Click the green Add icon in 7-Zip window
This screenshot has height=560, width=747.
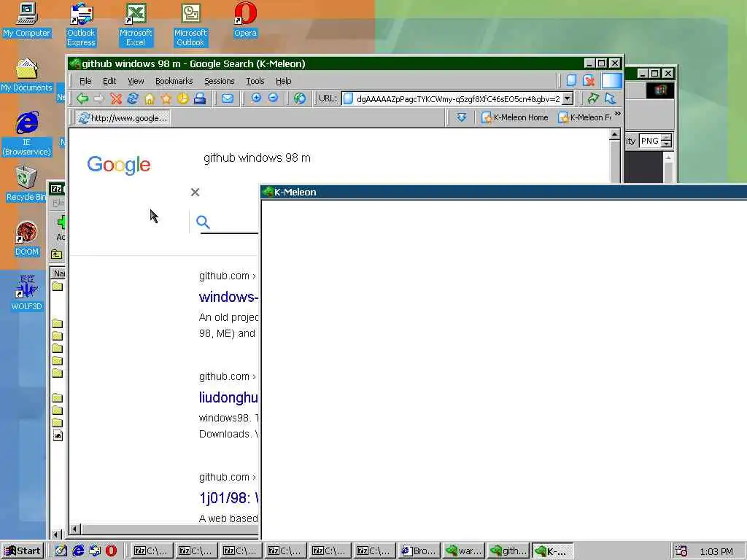(x=61, y=222)
